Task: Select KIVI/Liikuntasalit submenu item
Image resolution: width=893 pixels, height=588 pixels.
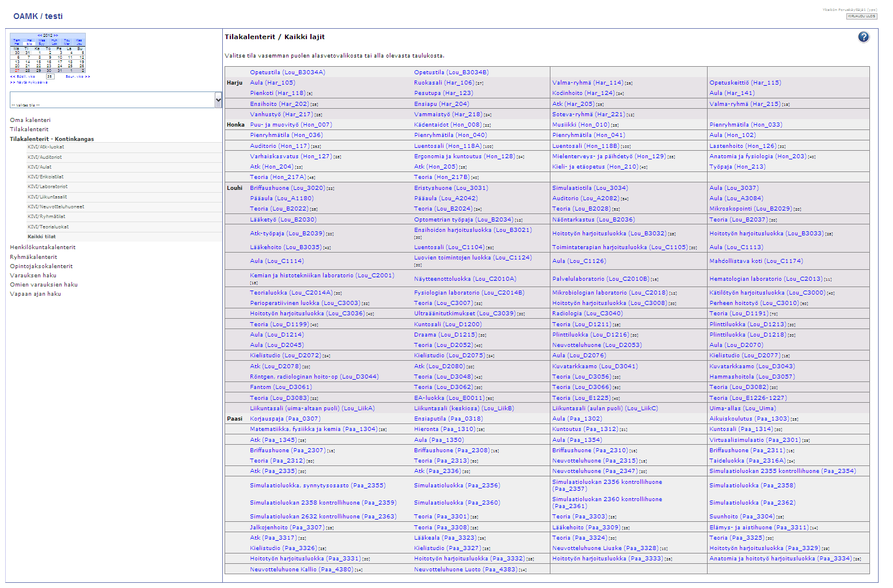Action: pos(47,197)
